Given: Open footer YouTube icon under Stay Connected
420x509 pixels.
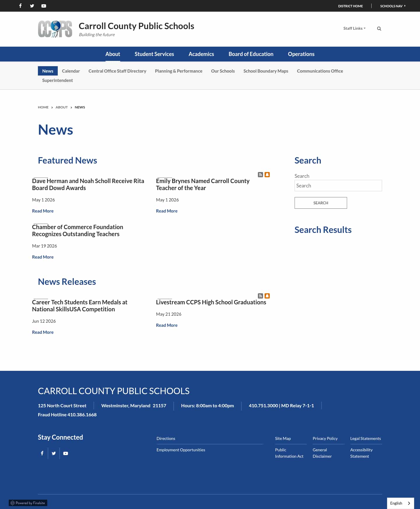Looking at the screenshot, I should (66, 453).
